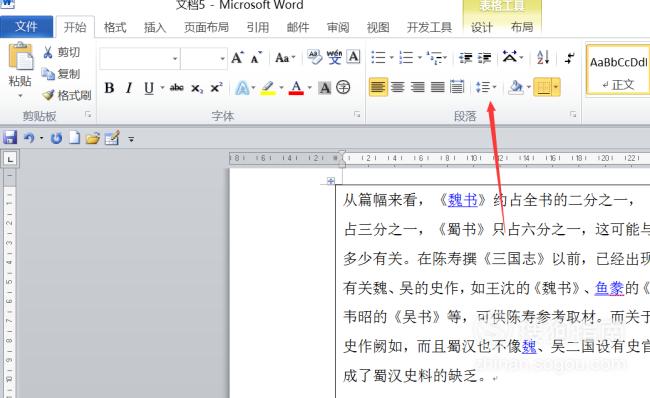Switch to the Developer (开发工具) tab
The height and width of the screenshot is (398, 650).
tap(429, 27)
